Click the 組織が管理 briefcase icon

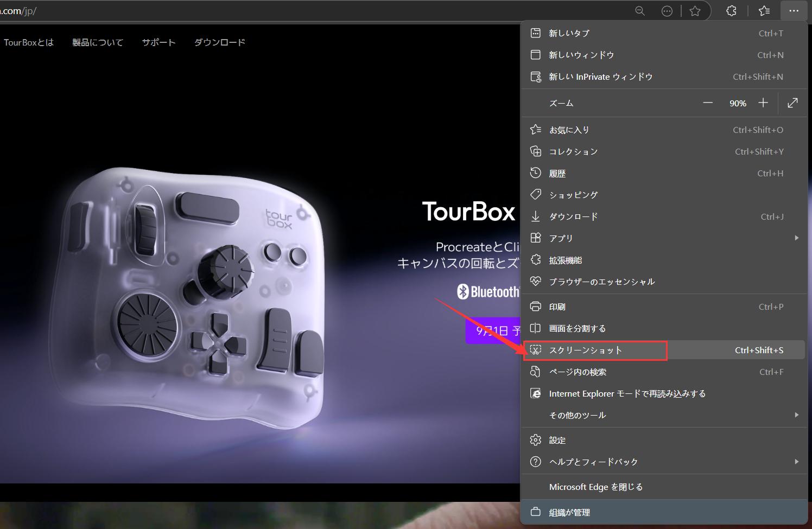coord(535,512)
